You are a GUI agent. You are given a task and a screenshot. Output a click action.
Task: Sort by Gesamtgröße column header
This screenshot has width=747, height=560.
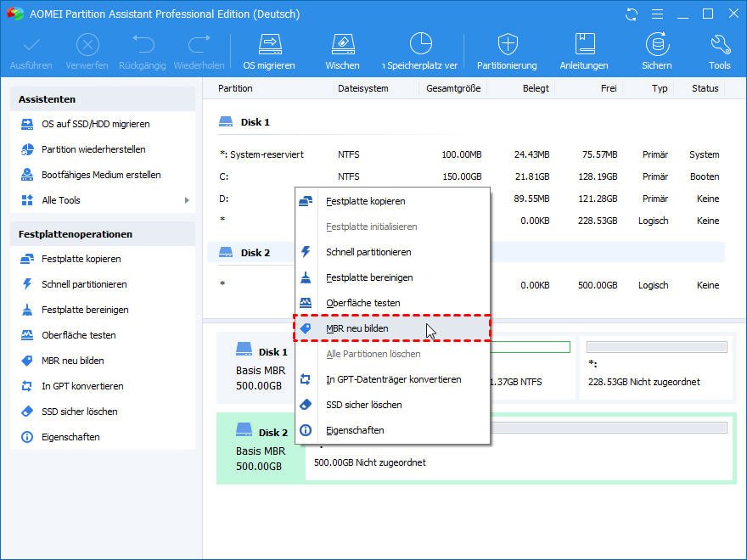(x=453, y=88)
